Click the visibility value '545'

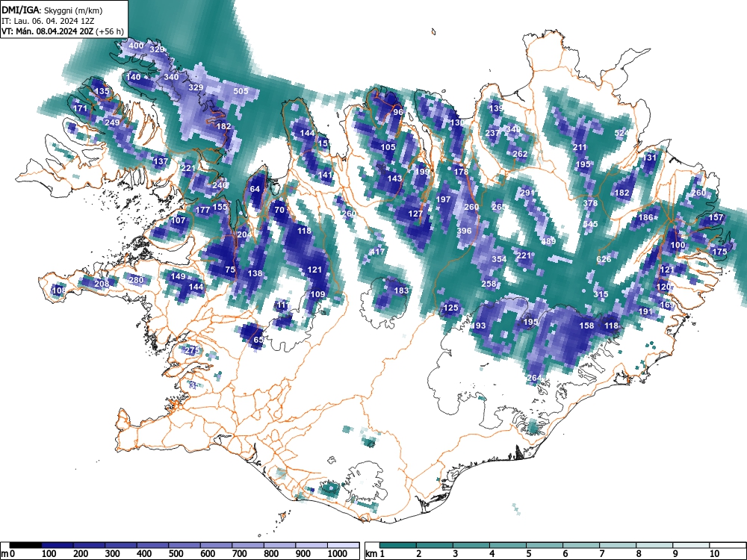[590, 224]
